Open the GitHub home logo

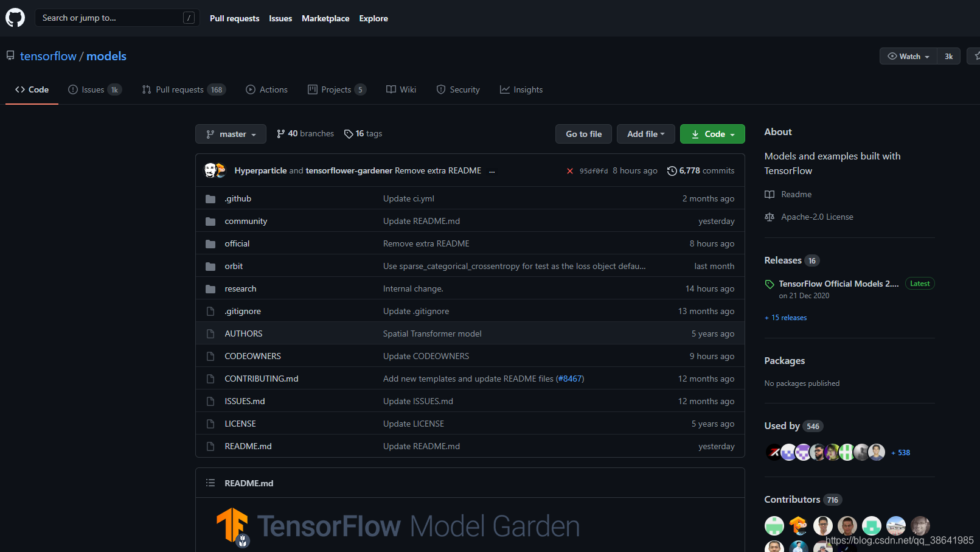(x=15, y=18)
